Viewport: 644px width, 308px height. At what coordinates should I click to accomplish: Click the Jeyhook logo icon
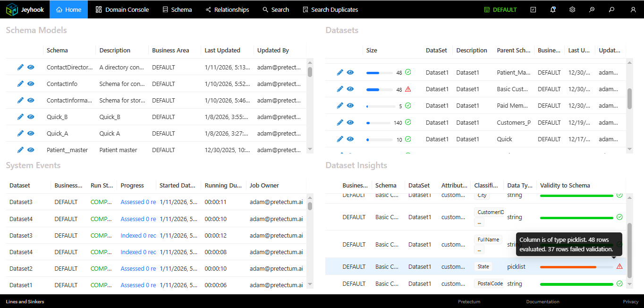point(12,9)
